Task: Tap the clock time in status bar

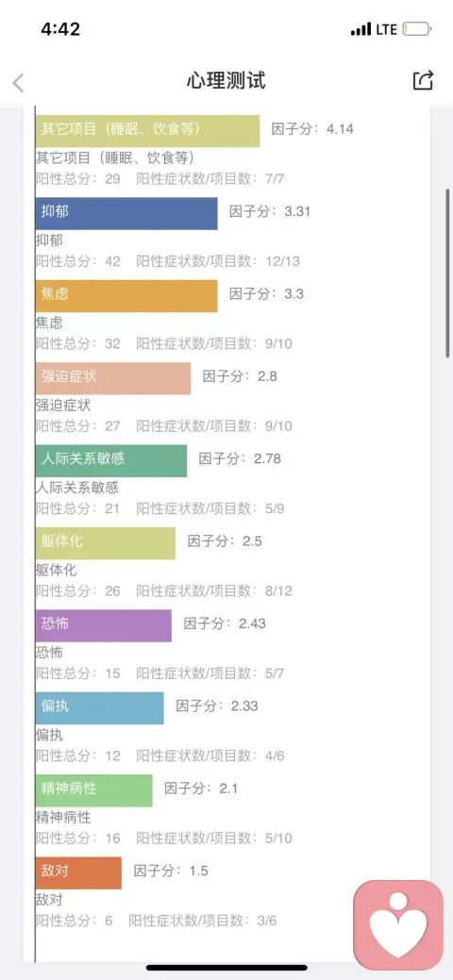Action: (x=60, y=29)
